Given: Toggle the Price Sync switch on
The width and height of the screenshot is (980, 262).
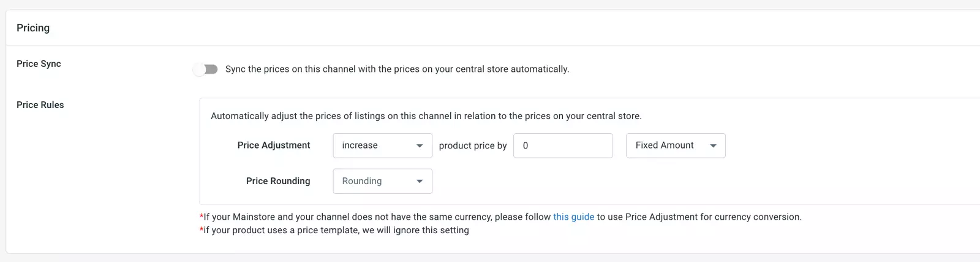Looking at the screenshot, I should pyautogui.click(x=205, y=69).
